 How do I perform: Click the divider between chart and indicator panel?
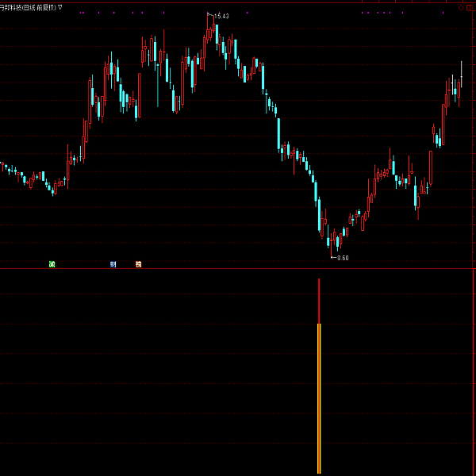238,269
